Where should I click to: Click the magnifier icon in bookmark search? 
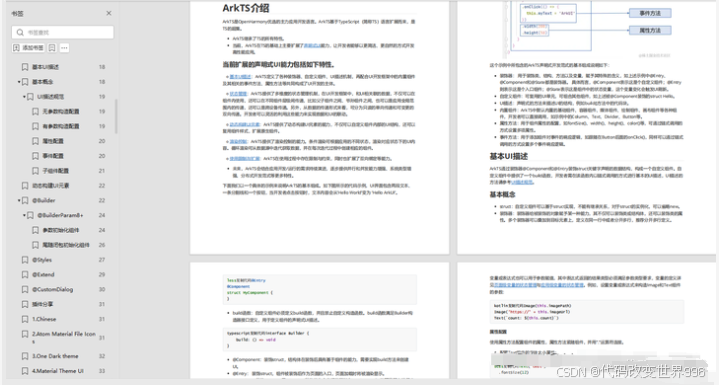click(x=20, y=32)
